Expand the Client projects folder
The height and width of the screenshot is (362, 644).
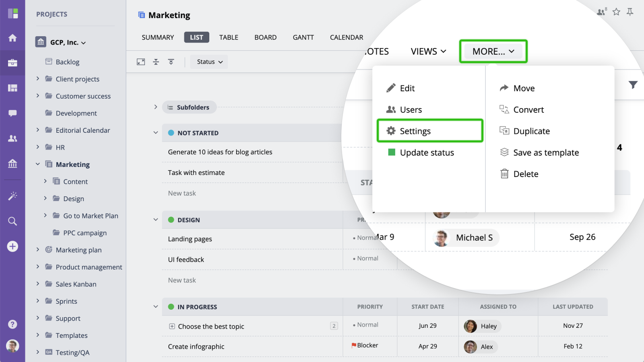tap(38, 79)
